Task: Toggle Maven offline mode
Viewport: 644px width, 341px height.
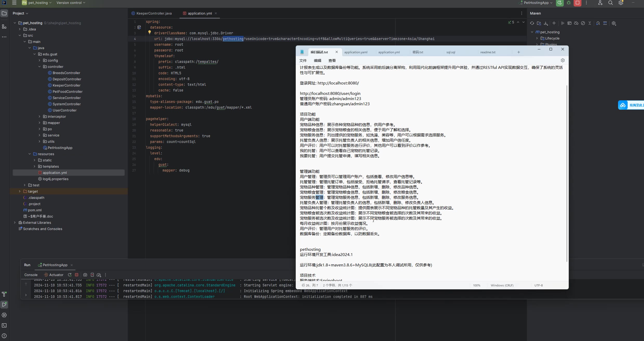Action: pos(576,23)
